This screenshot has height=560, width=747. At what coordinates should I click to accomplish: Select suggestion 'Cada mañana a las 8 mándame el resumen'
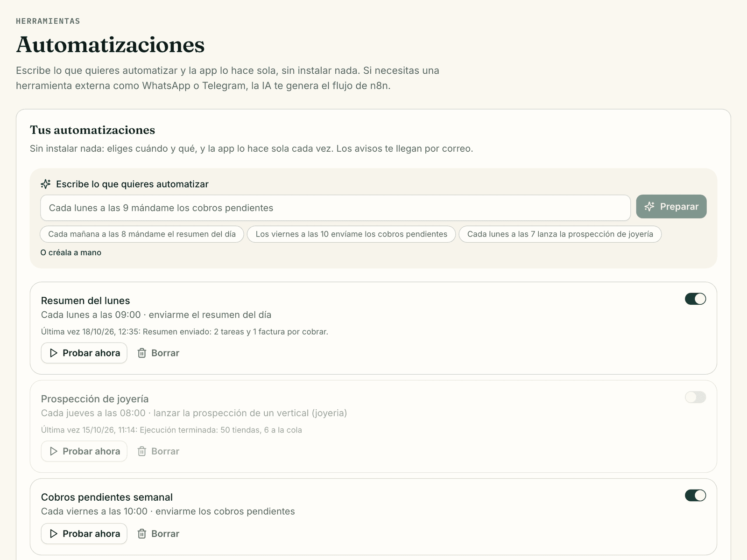click(142, 234)
